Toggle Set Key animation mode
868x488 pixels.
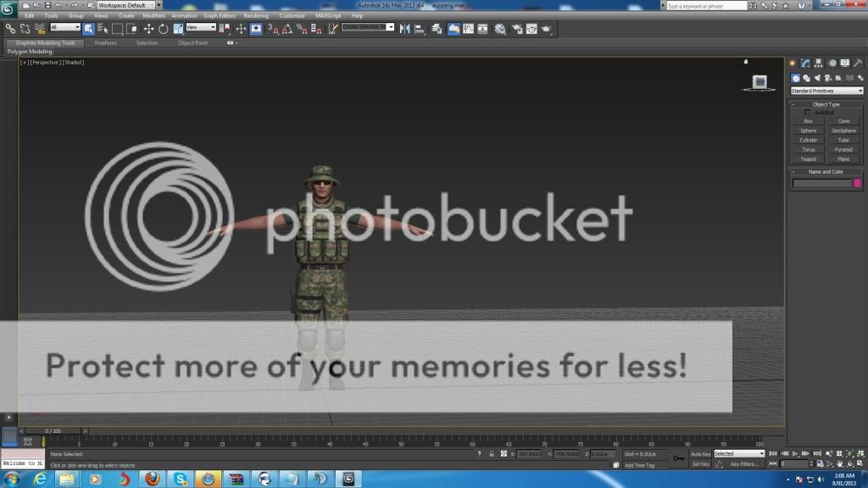[x=700, y=465]
